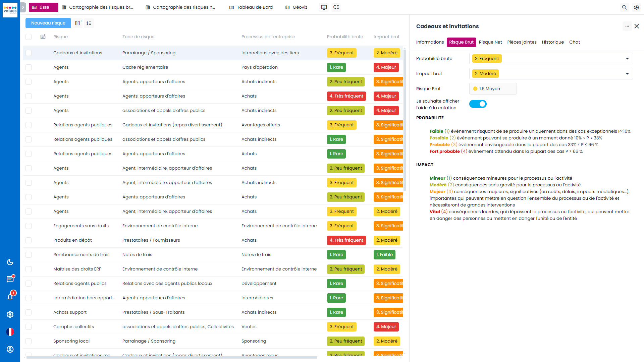
Task: Open the Probabilité brute dropdown
Action: click(x=551, y=59)
